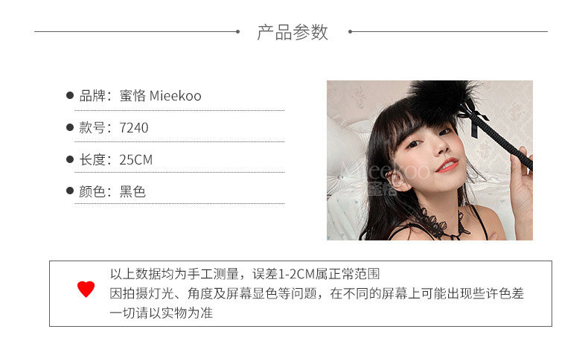The image size is (588, 364).
Task: Click the model number 7240
Action: pos(134,128)
